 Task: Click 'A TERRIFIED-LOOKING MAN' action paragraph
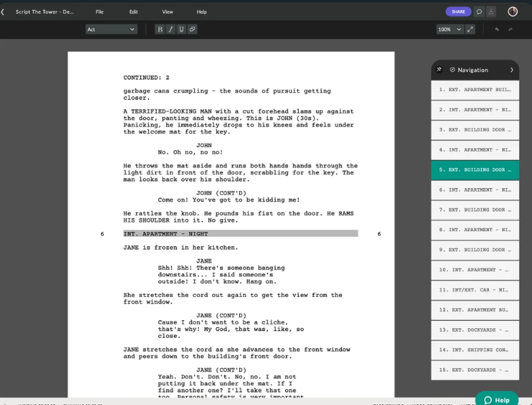click(x=239, y=122)
